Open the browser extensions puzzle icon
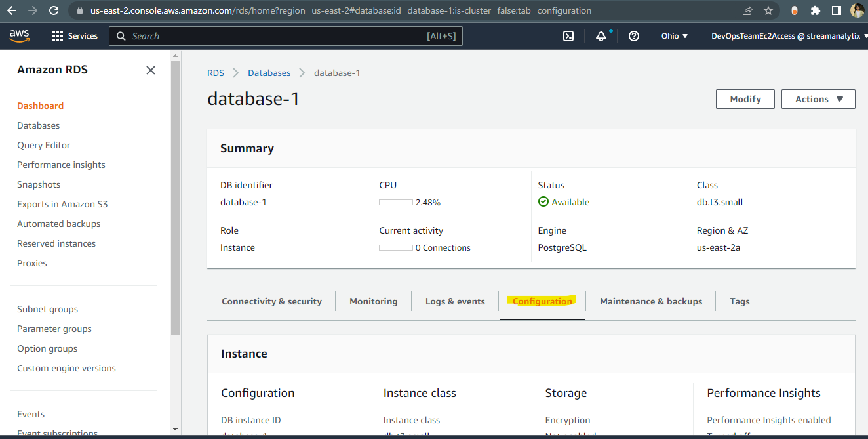The width and height of the screenshot is (868, 439). click(816, 10)
